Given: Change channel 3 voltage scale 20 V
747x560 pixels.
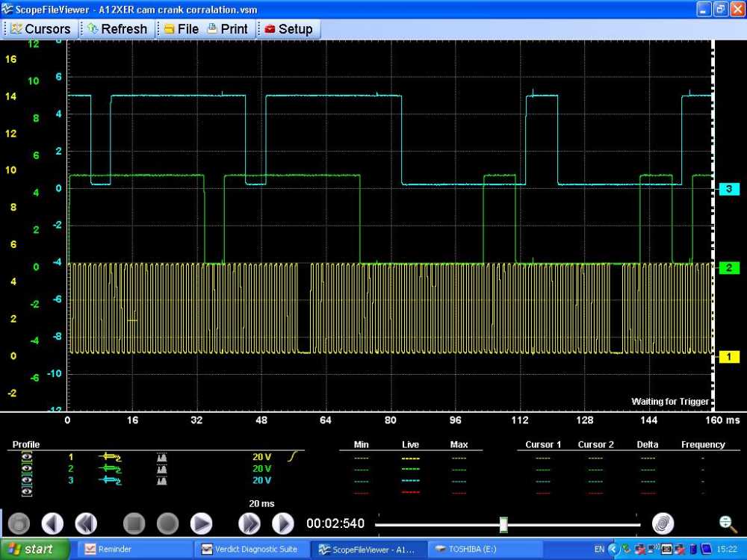Looking at the screenshot, I should tap(261, 480).
